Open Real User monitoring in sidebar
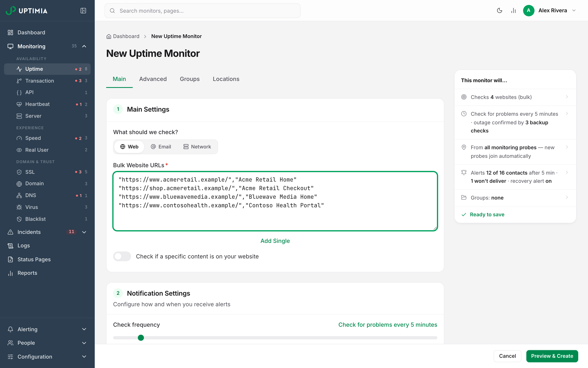Screen dimensions: 588x368 [47, 150]
